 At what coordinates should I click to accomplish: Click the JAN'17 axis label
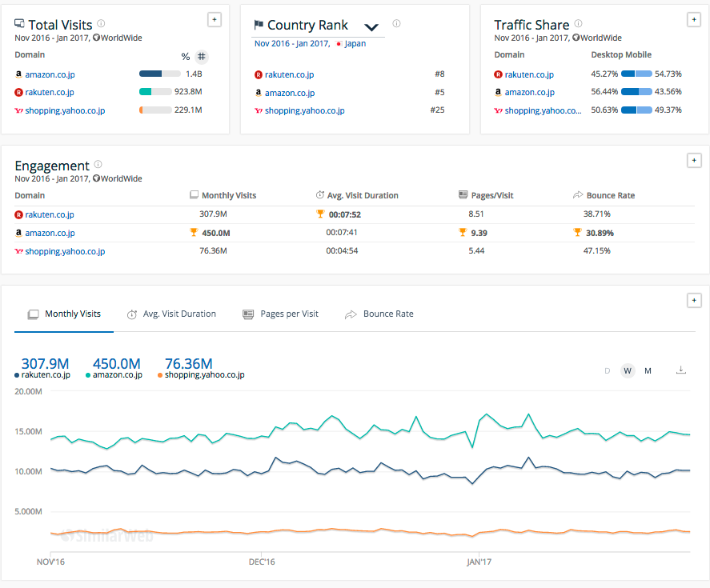tap(479, 562)
